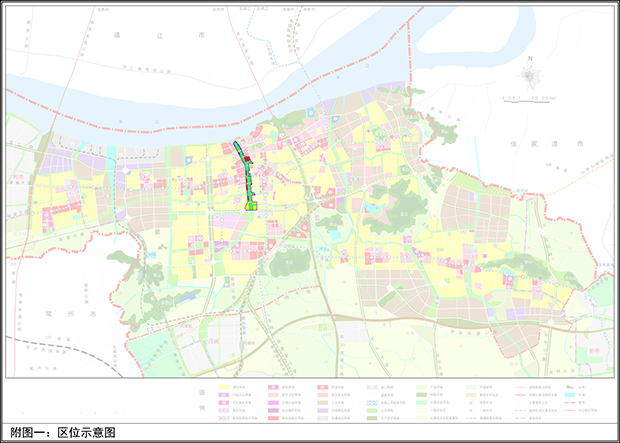Pick the top pink swatch in the legend's second column
Screen dimensions: 620x443
point(273,387)
